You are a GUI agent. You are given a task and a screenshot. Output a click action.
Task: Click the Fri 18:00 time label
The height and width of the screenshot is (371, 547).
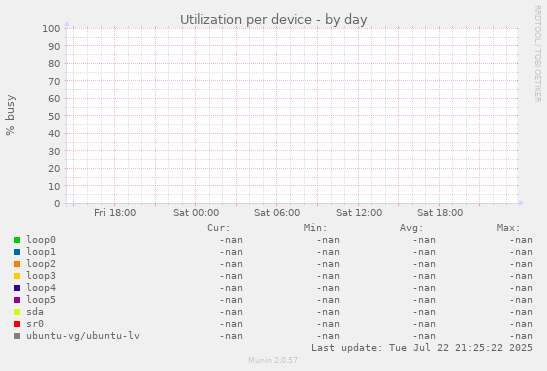(x=115, y=213)
